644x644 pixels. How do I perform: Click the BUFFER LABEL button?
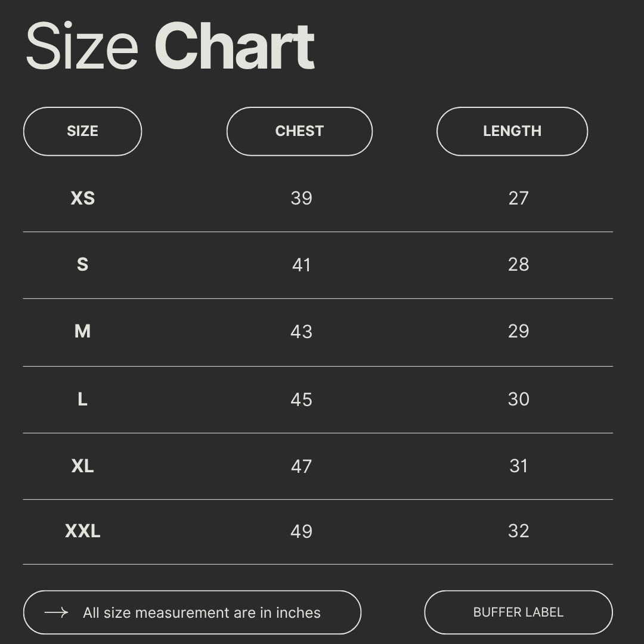[x=518, y=612]
